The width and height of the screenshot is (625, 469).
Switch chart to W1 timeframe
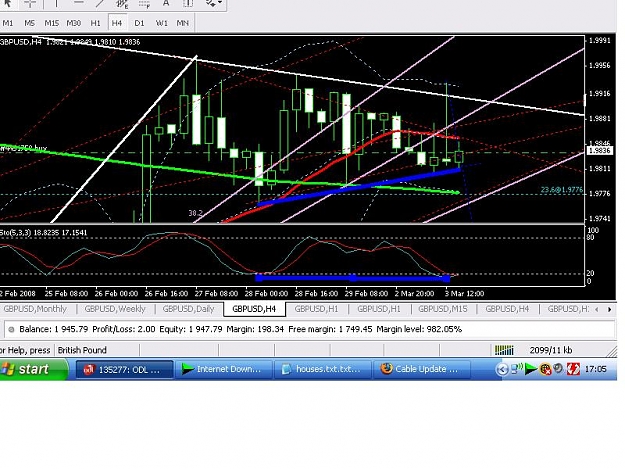point(161,23)
